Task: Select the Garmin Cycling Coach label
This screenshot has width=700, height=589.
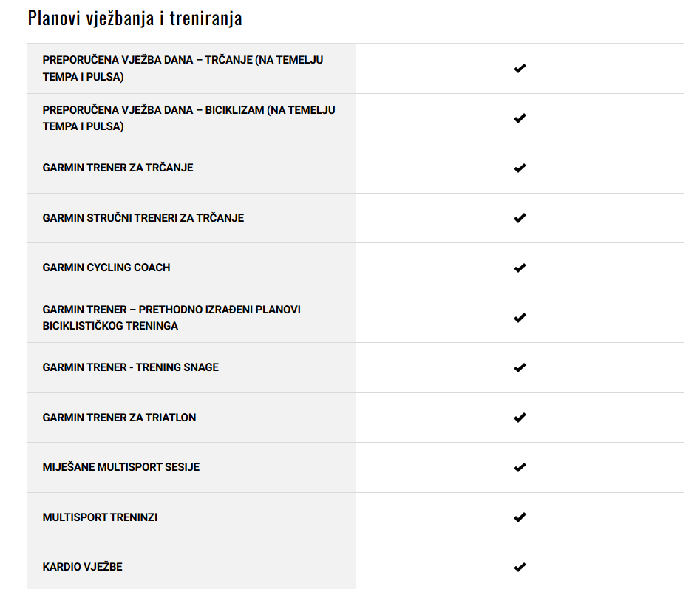Action: (x=106, y=268)
